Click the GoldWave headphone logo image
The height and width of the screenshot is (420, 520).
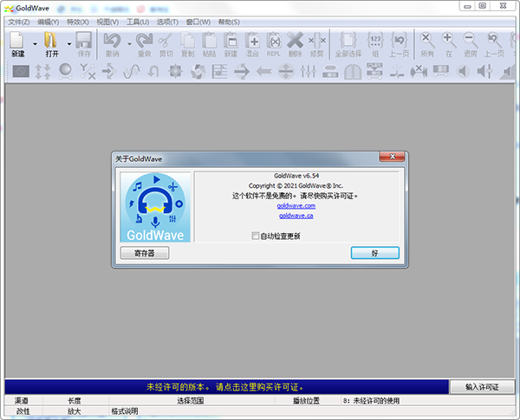point(155,207)
